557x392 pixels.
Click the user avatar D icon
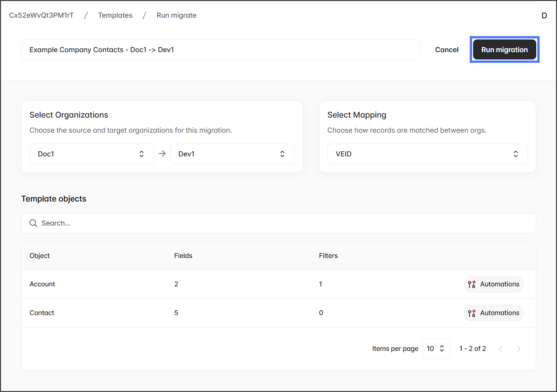tap(544, 15)
